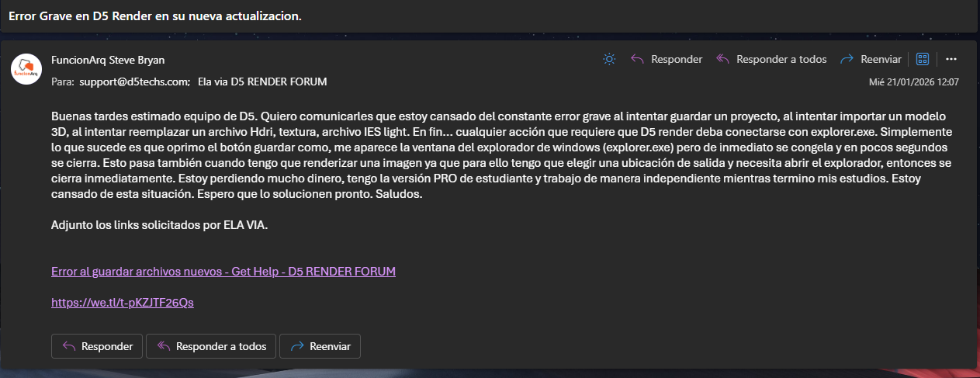Screen dimensions: 980x378
Task: Select recipient Ela via D5 RENDER FORUM
Action: coord(263,81)
